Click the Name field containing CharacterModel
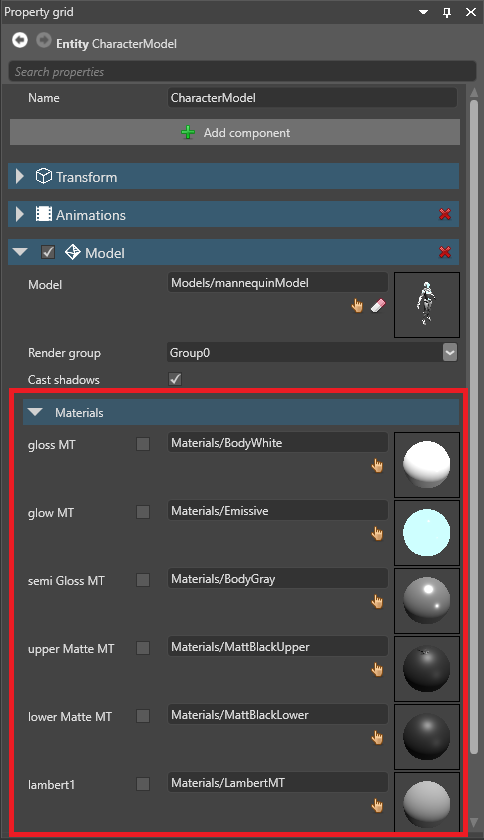Viewport: 484px width, 840px height. coord(312,98)
